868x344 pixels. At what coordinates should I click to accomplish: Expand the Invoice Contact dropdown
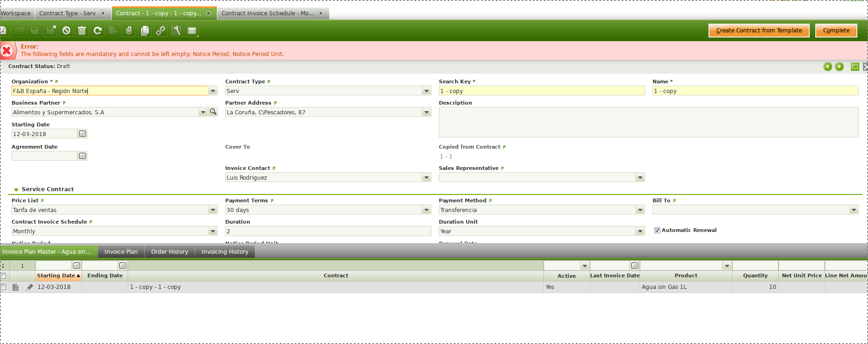coord(427,177)
